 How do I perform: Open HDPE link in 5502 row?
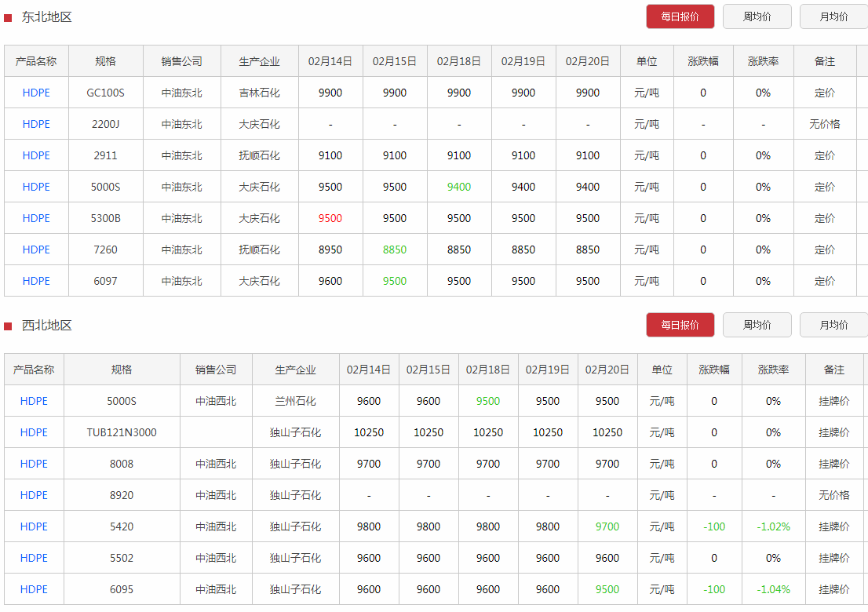pos(34,558)
